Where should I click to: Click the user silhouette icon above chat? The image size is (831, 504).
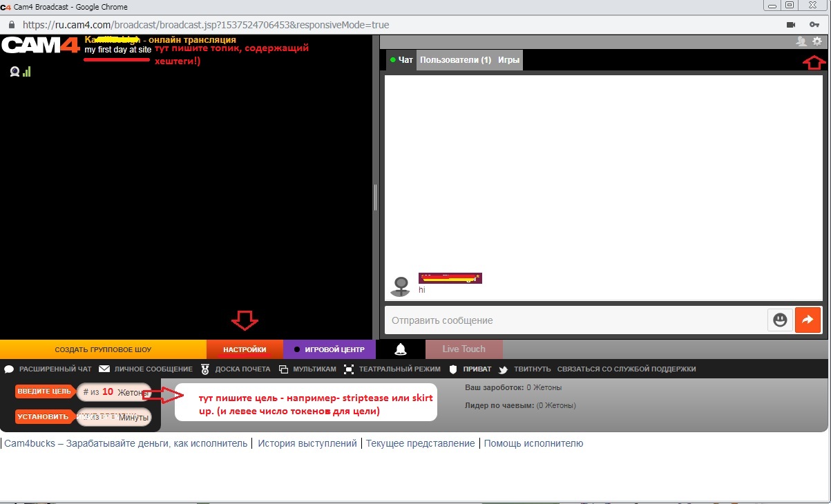801,41
